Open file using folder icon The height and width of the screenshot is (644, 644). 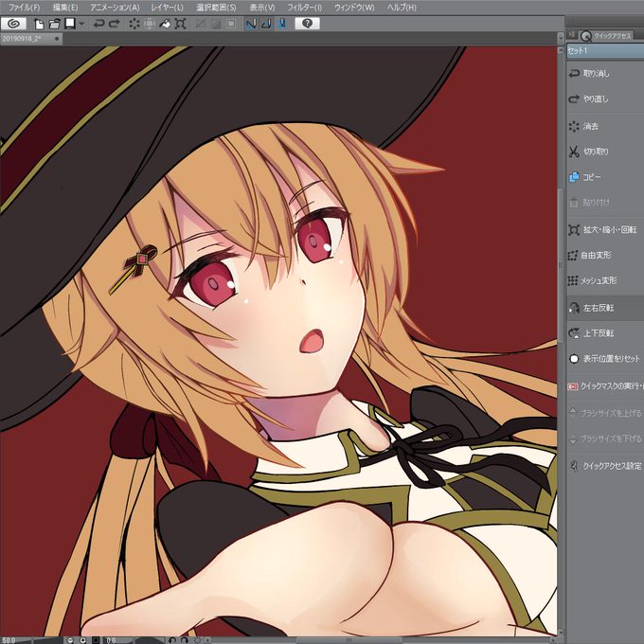(x=55, y=24)
